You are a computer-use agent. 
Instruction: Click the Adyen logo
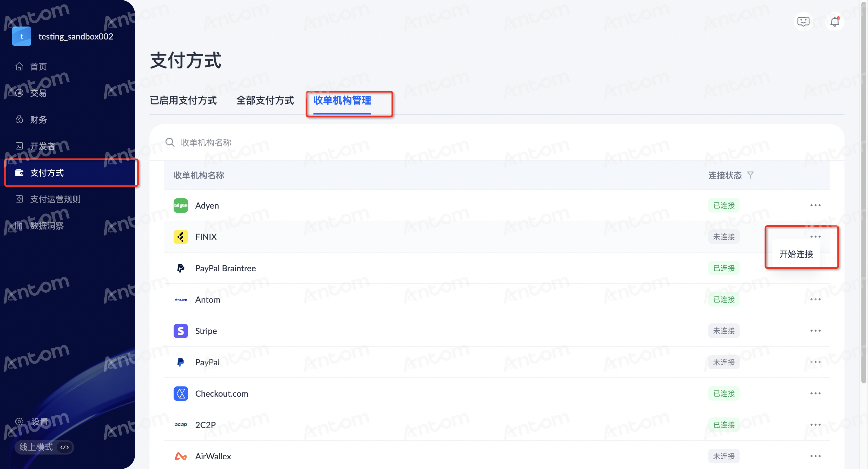[181, 206]
